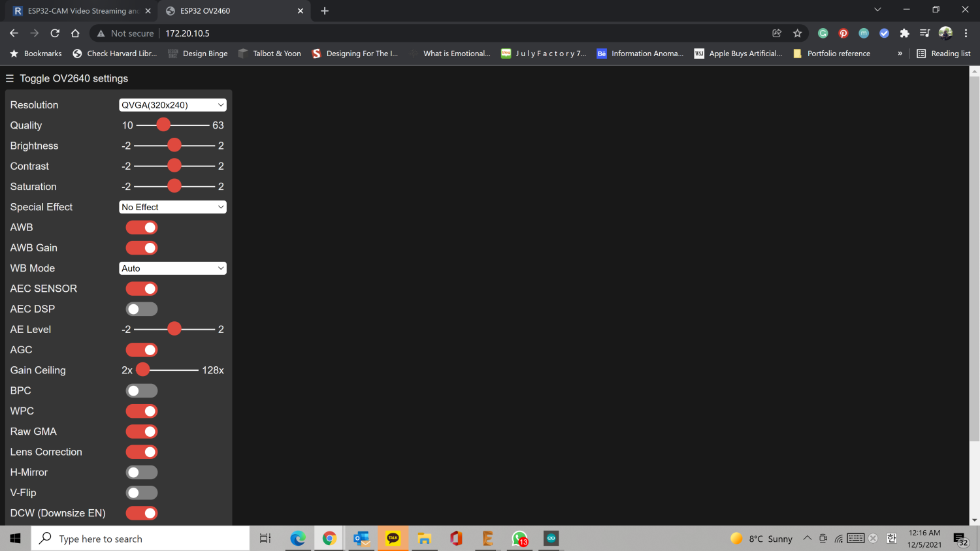This screenshot has height=551, width=980.
Task: Enable the V-Flip toggle
Action: pos(142,493)
